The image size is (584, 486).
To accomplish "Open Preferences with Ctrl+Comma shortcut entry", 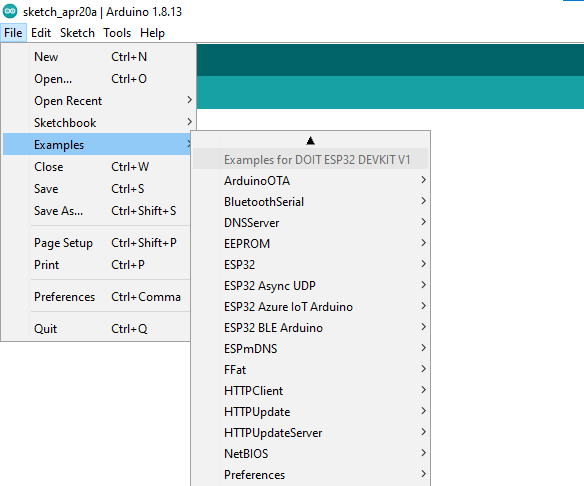I will [x=97, y=296].
